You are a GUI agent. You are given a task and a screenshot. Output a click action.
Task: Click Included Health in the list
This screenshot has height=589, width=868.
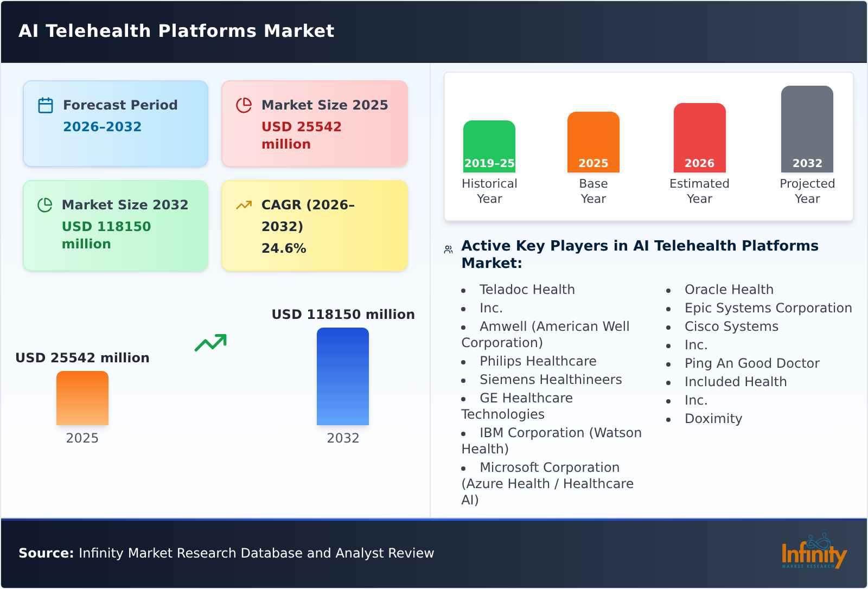coord(736,382)
